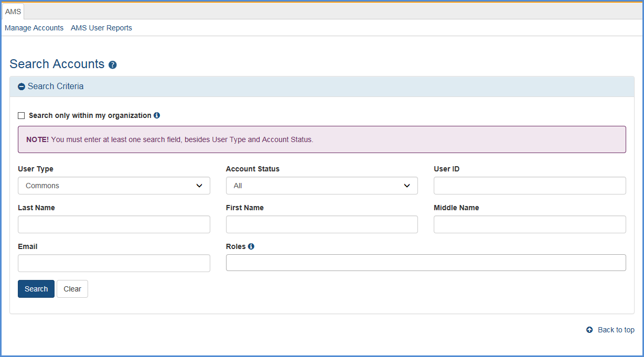Click the info icon beside the organization checkbox
Screen dimensions: 644x357
pyautogui.click(x=156, y=115)
